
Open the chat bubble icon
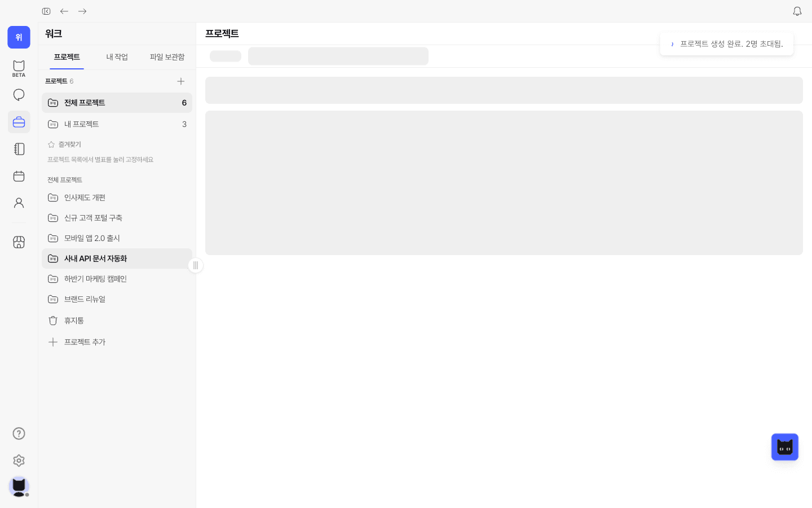pos(19,95)
